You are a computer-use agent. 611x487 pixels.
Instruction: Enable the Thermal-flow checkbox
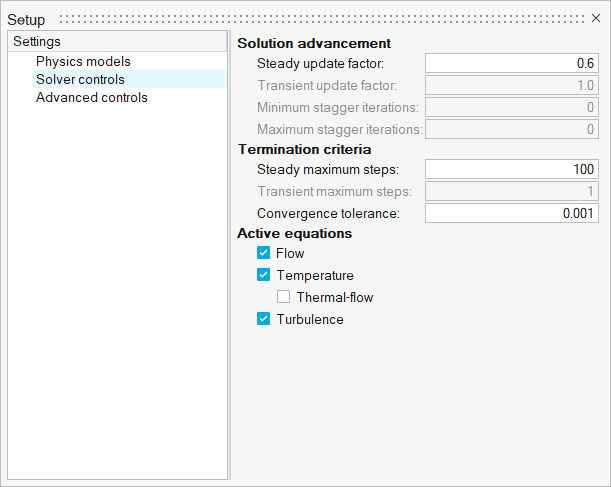tap(284, 297)
